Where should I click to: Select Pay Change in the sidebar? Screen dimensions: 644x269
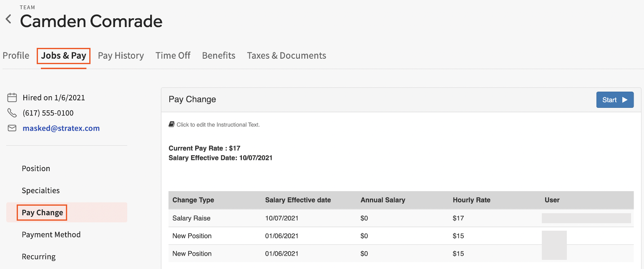42,212
